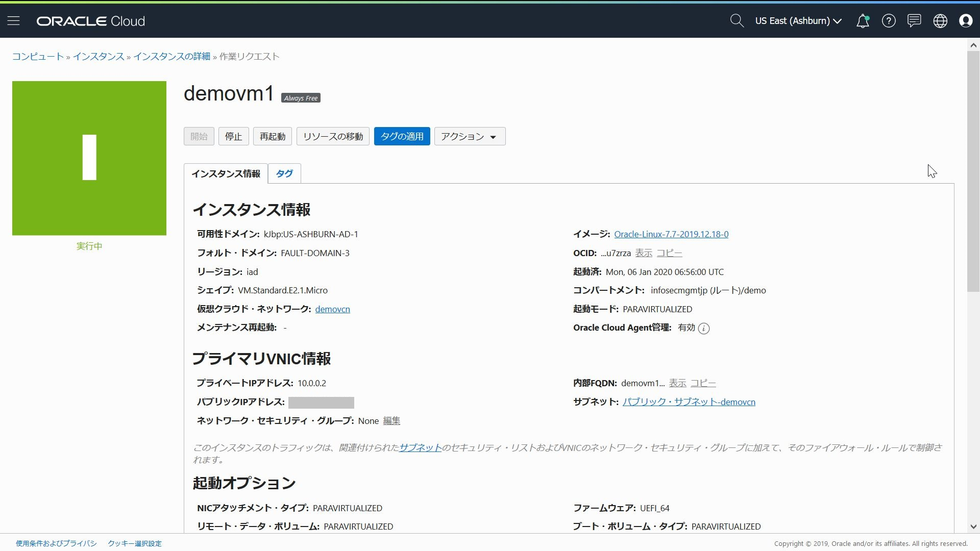The height and width of the screenshot is (551, 980).
Task: Click the scrollbar up arrow
Action: tap(973, 45)
